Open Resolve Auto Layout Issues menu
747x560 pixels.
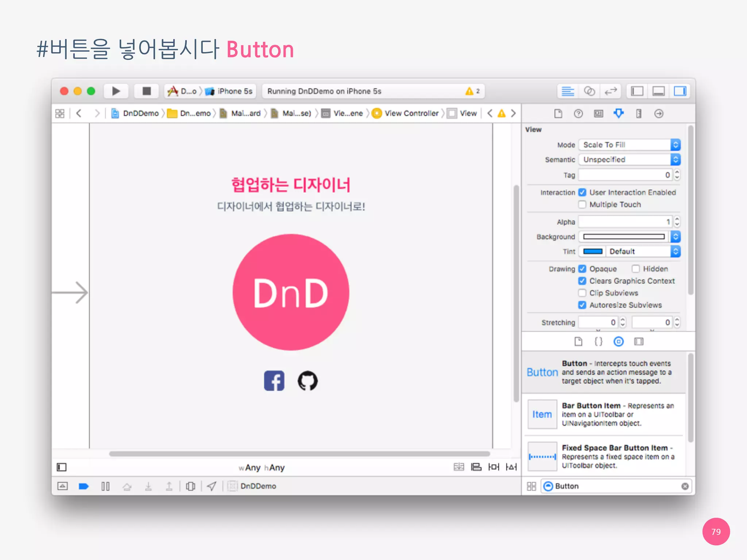coord(511,467)
